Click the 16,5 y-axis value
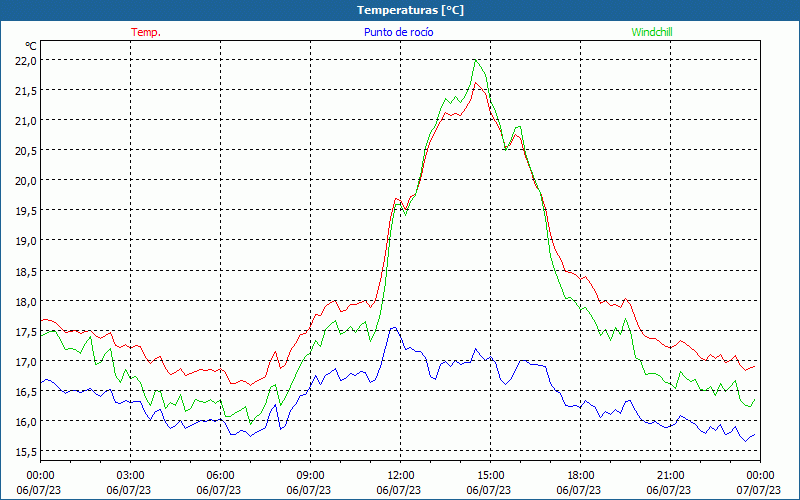Viewport: 800px width, 500px height. [x=26, y=391]
